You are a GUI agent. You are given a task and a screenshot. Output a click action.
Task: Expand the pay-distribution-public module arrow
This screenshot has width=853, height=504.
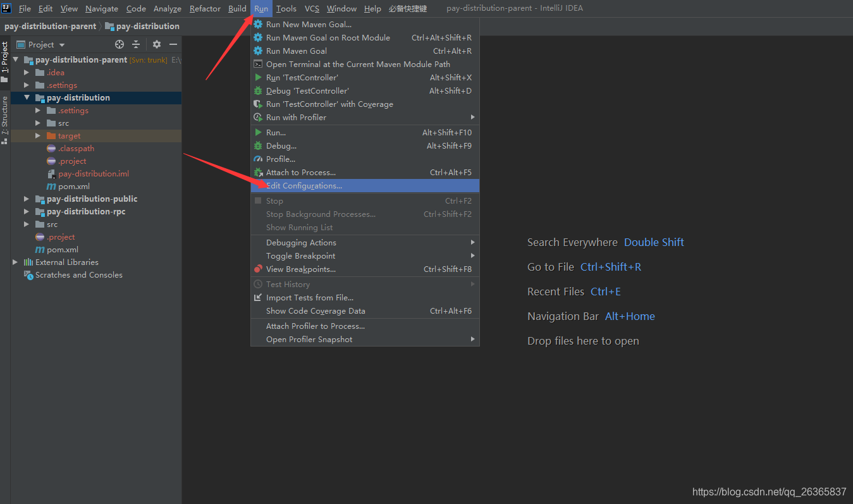coord(27,199)
